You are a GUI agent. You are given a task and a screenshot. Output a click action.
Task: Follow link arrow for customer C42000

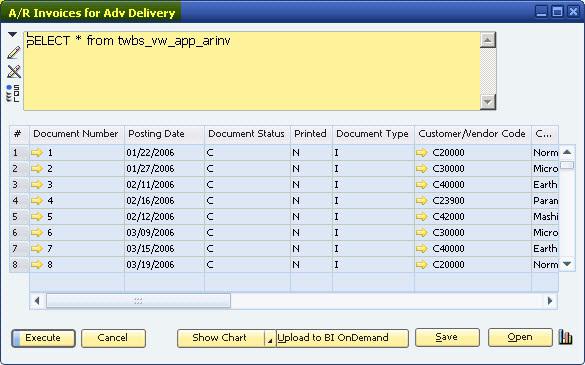click(422, 216)
